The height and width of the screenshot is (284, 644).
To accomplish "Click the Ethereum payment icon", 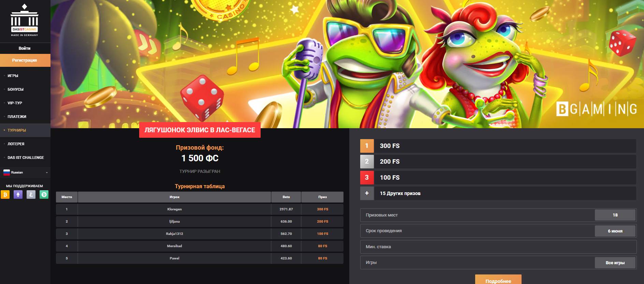I will (x=18, y=195).
